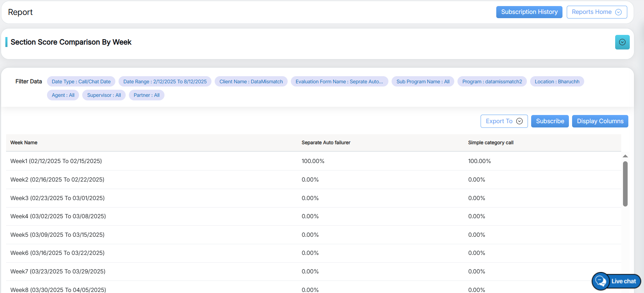Expand the Section Score Comparison teal chevron
Viewport: 644px width, 293px height.
tap(622, 42)
